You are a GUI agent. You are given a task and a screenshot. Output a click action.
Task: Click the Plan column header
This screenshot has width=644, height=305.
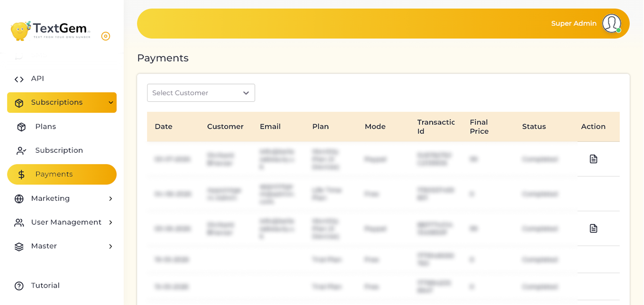pos(321,127)
